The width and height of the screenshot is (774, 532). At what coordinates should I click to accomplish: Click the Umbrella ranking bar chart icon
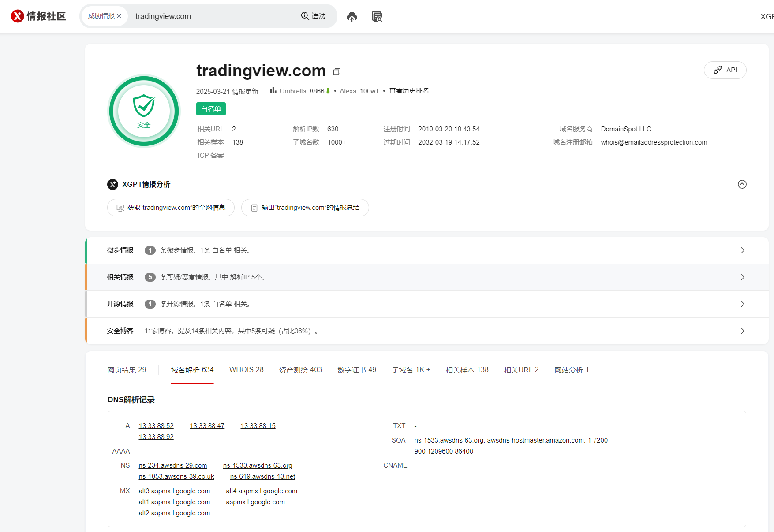pos(273,90)
